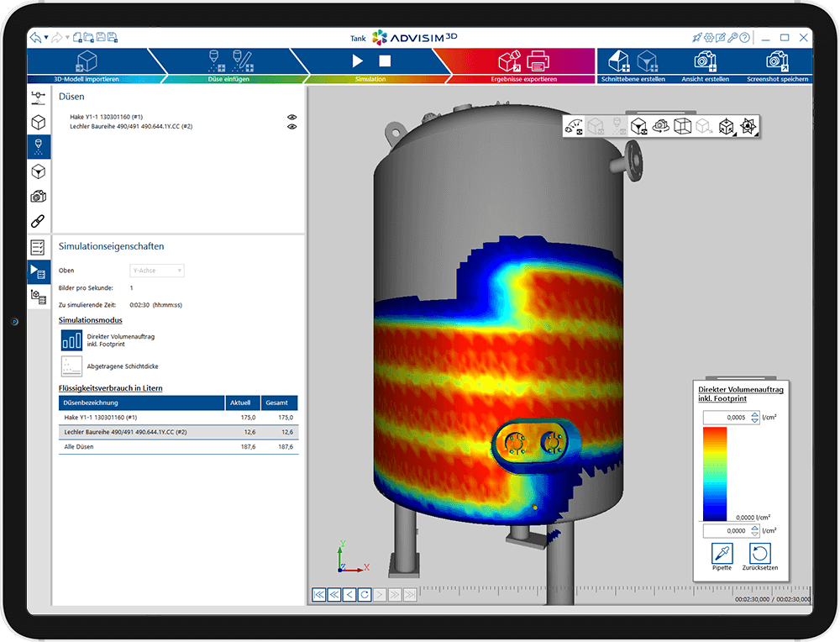Open the robot arm sidebar panel
The width and height of the screenshot is (840, 642).
[39, 98]
